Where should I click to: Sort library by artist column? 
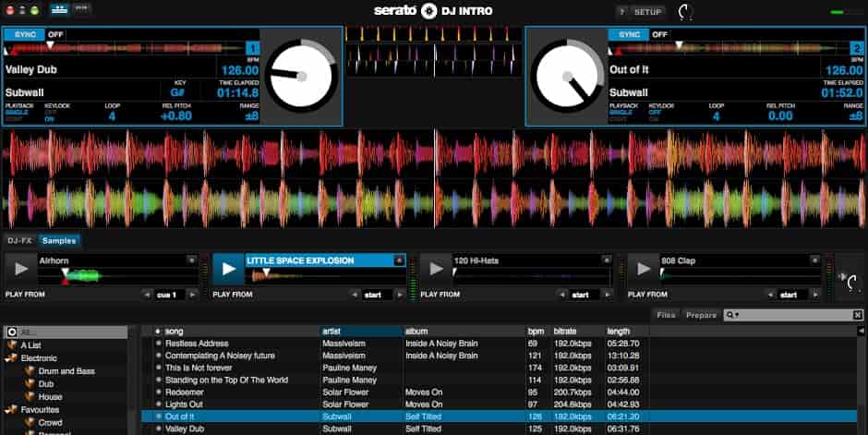click(361, 331)
